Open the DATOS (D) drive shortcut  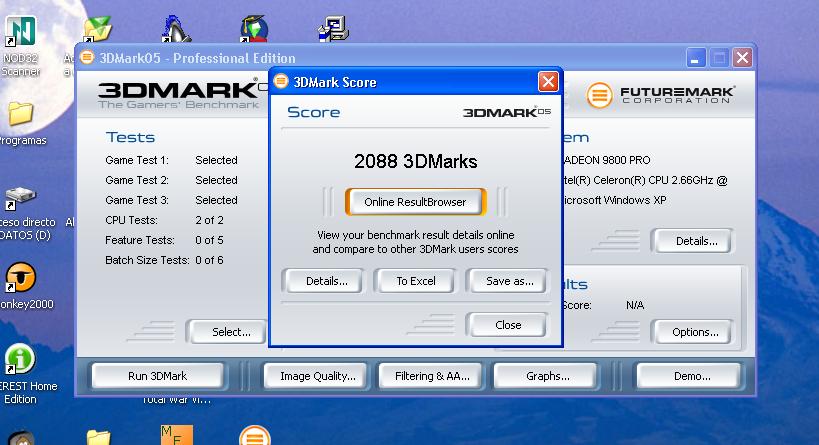[x=20, y=198]
